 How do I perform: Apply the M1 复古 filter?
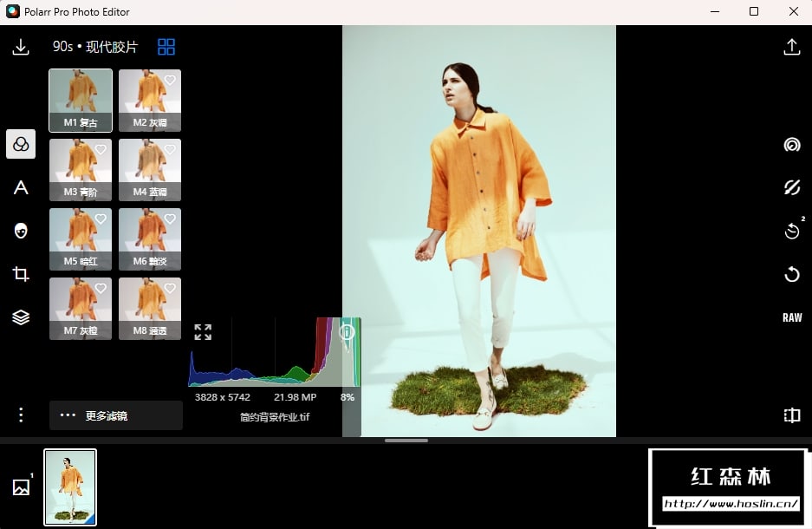tap(81, 101)
